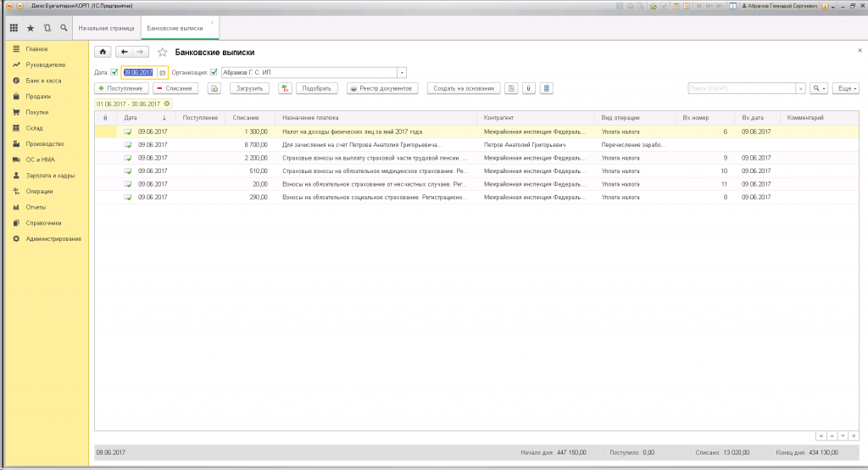Click the add-to-favorites star icon in title bar
The height and width of the screenshot is (470, 868).
(654, 6)
